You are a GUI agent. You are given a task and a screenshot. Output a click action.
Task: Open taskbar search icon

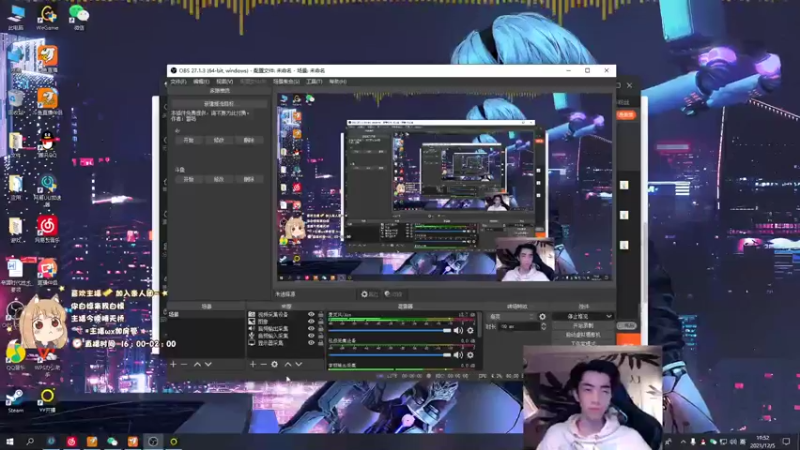(30, 442)
